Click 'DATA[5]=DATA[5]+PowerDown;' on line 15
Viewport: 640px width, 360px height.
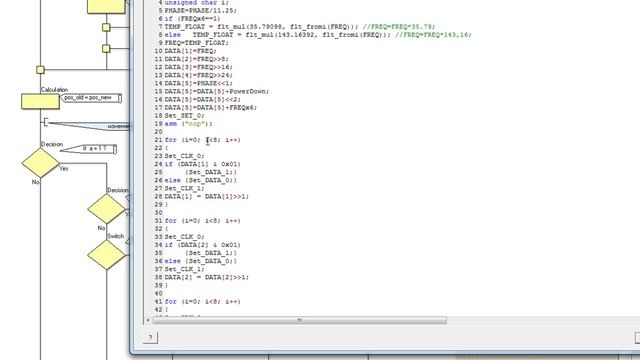pos(217,91)
